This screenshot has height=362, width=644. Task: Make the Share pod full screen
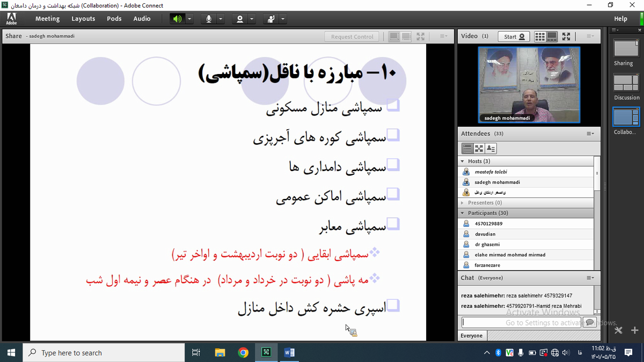(421, 36)
